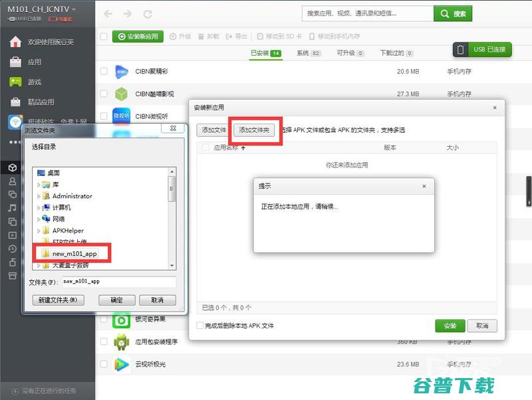Click the 安装 button in the dialog
The image size is (532, 400).
tap(450, 326)
